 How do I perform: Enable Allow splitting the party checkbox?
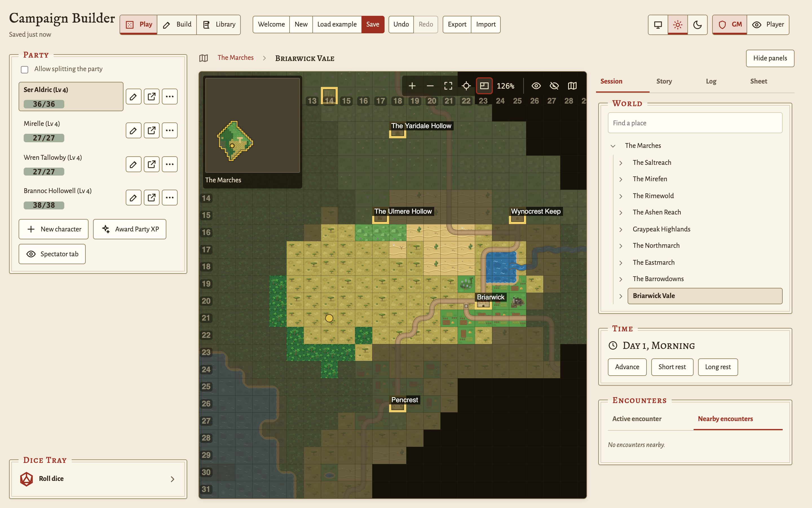25,69
